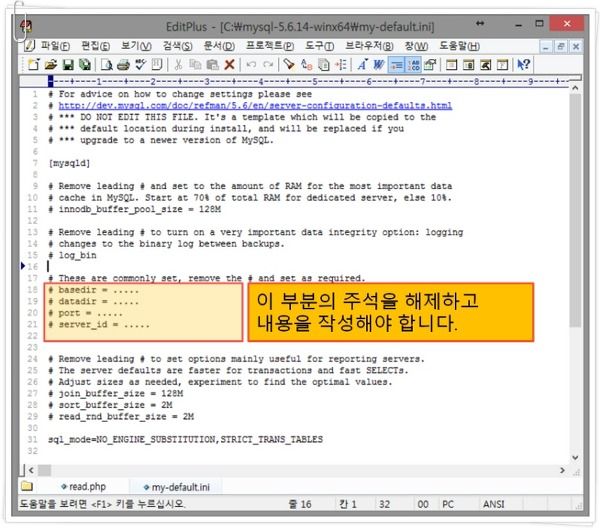
Task: Click the Go to Line icon
Action: pyautogui.click(x=341, y=65)
